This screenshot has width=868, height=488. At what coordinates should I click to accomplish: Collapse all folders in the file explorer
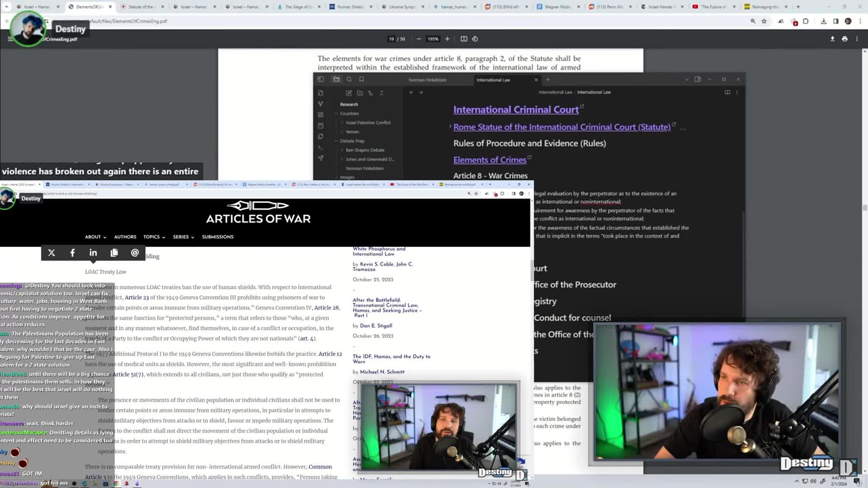pyautogui.click(x=382, y=93)
